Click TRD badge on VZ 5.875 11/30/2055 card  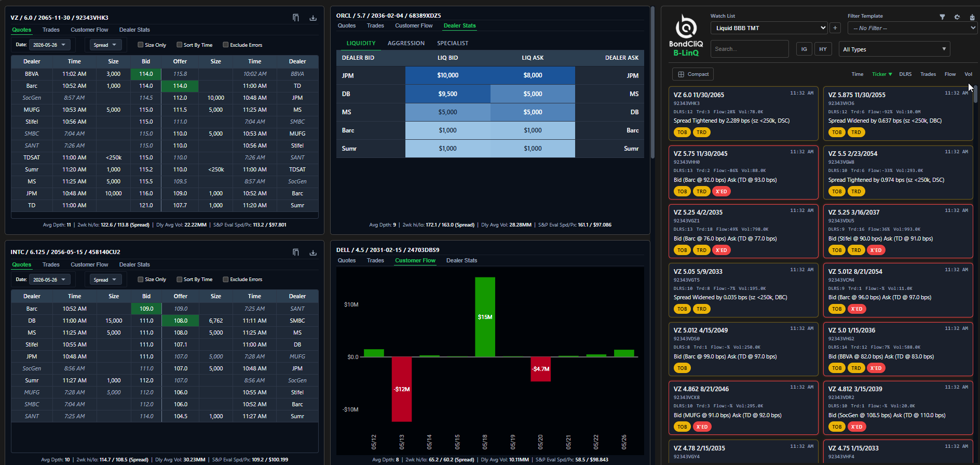click(856, 132)
